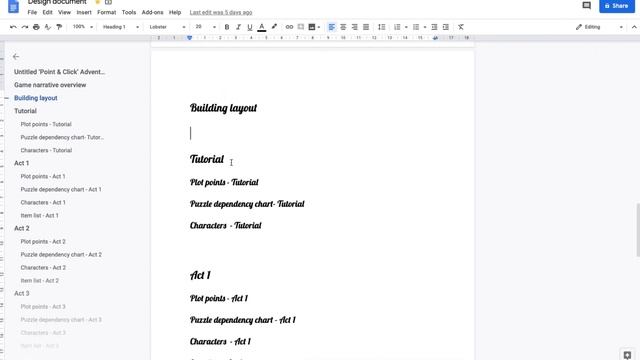Open line spacing options

pos(381,27)
